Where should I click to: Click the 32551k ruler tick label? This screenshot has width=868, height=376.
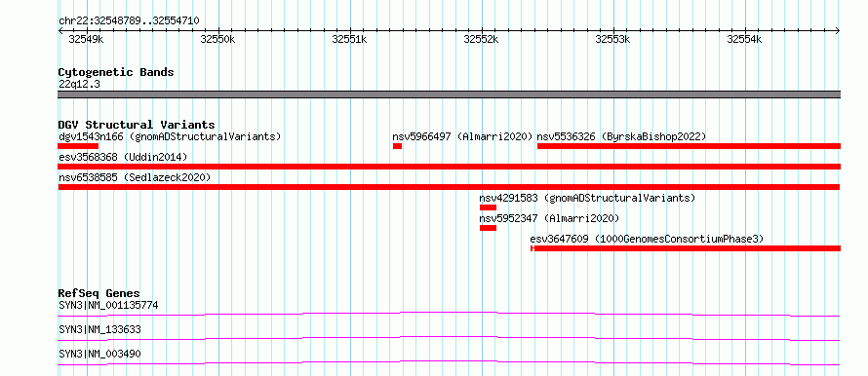[x=349, y=39]
